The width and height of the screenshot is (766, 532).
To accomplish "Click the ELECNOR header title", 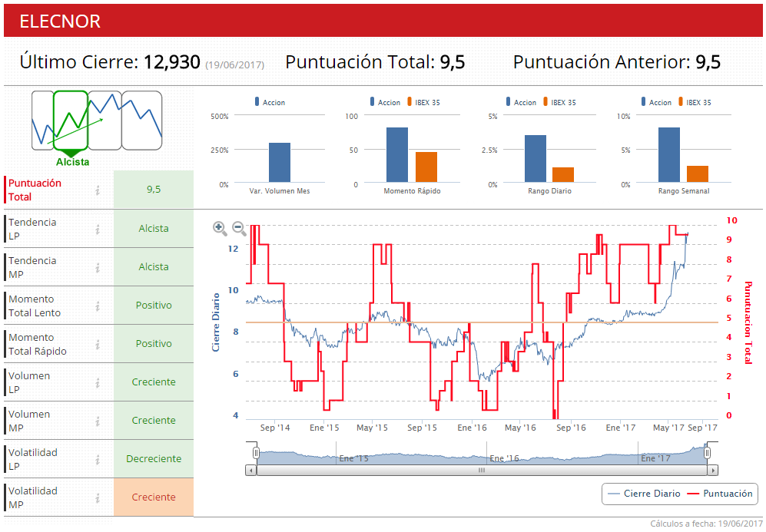I will click(60, 21).
